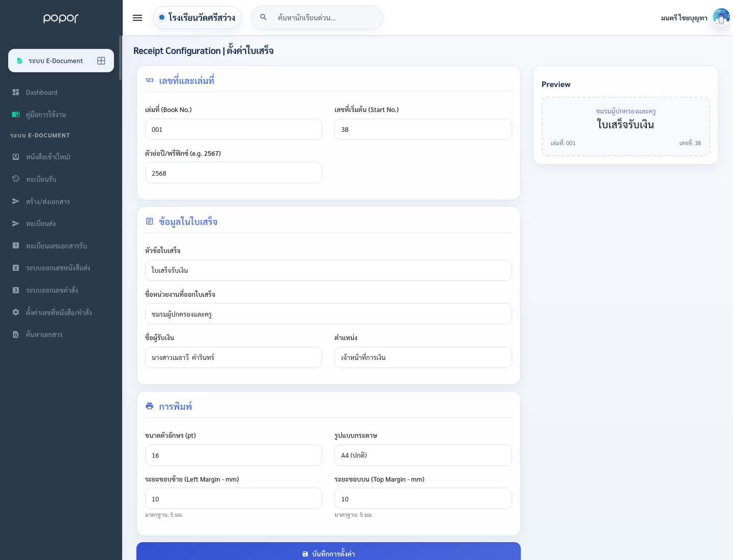Open the รูปแบบกระดาษ A4 (ปกติ) dropdown
The width and height of the screenshot is (733, 560).
tap(423, 455)
